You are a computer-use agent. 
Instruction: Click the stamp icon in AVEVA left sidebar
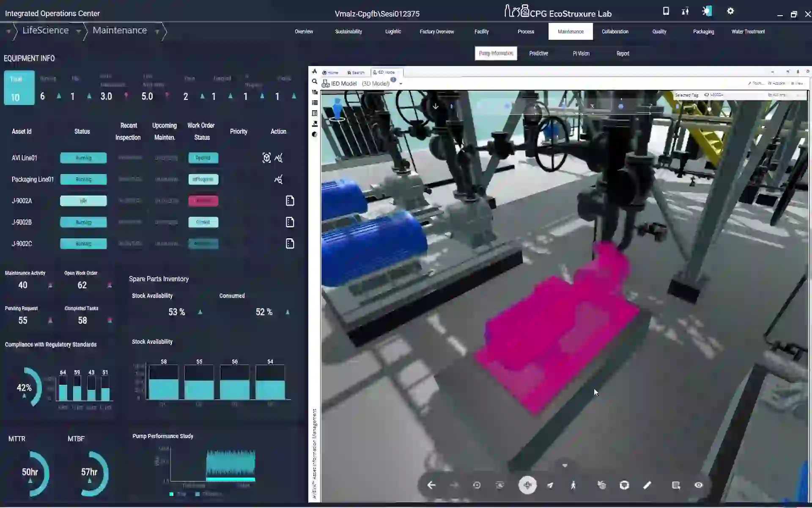[315, 124]
